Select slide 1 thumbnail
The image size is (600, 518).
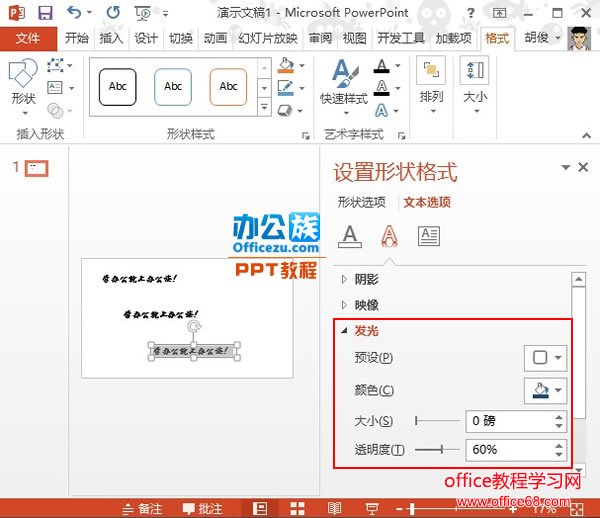[x=37, y=168]
